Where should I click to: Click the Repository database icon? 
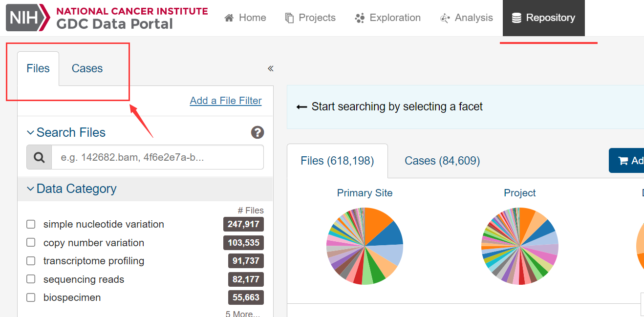pos(516,18)
